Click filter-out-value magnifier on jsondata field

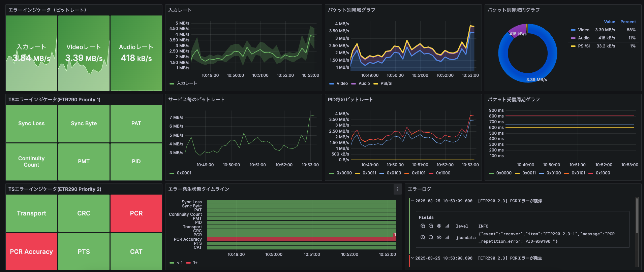tap(431, 237)
